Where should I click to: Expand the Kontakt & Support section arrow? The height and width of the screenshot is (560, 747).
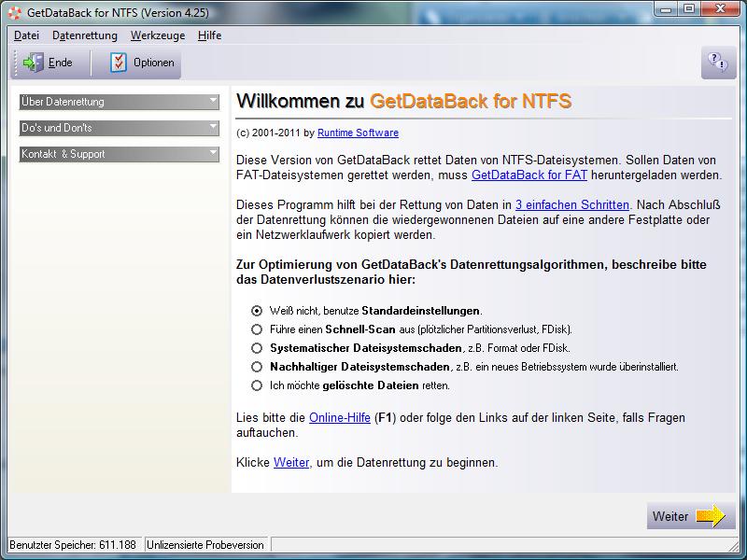click(213, 153)
